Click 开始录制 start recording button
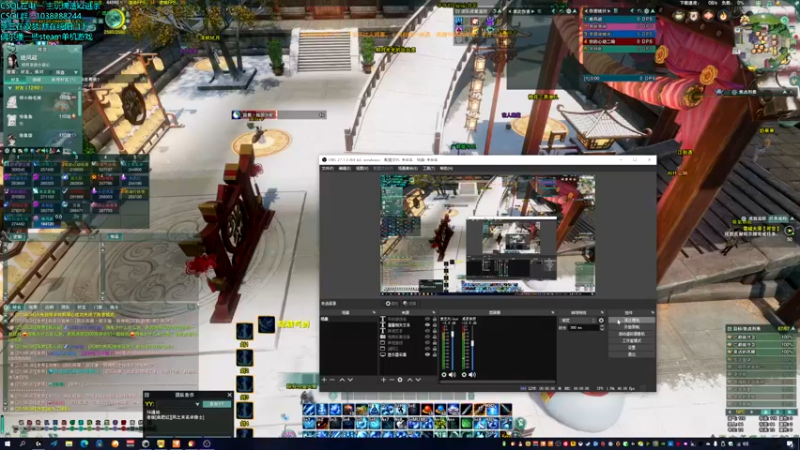The image size is (800, 450). pos(632,327)
